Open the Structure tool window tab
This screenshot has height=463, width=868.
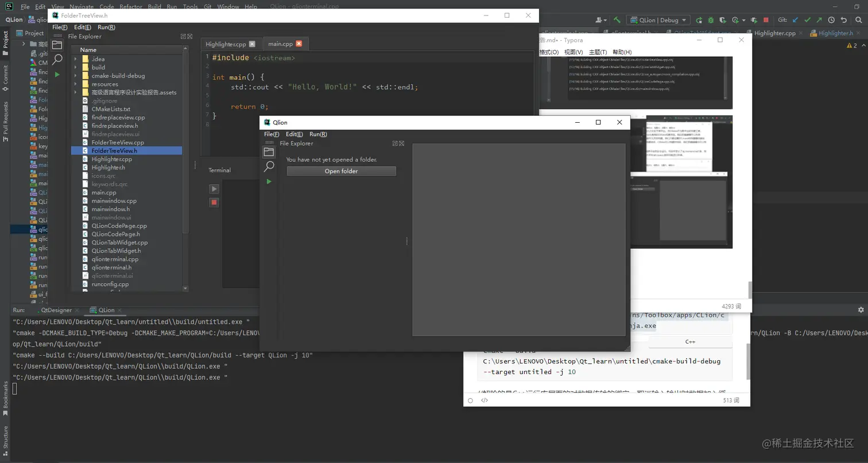coord(6,441)
